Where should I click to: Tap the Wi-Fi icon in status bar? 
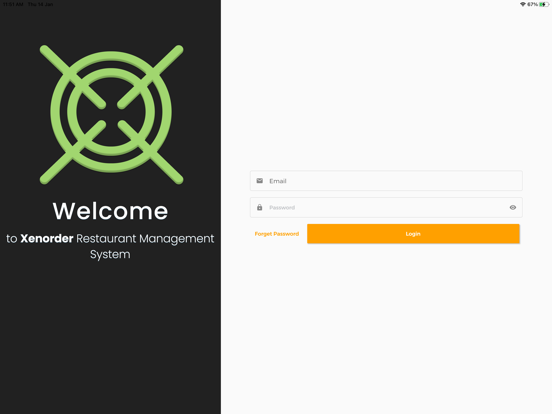pyautogui.click(x=523, y=4)
